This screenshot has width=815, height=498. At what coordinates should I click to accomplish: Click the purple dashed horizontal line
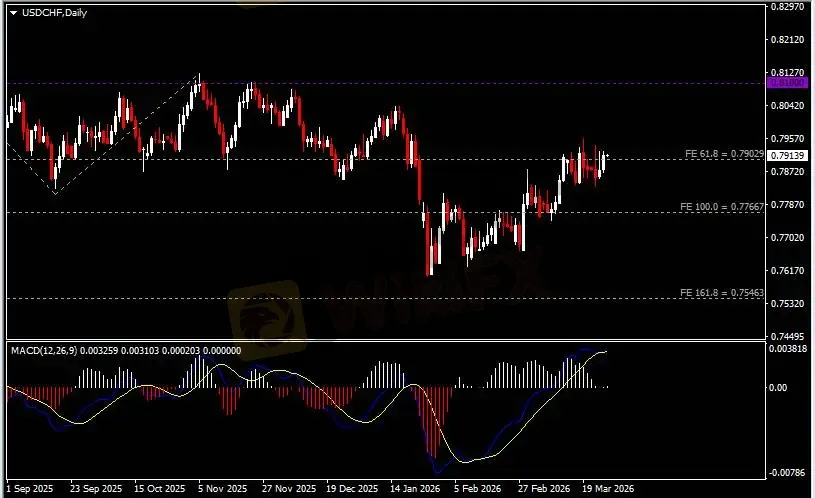pyautogui.click(x=400, y=83)
